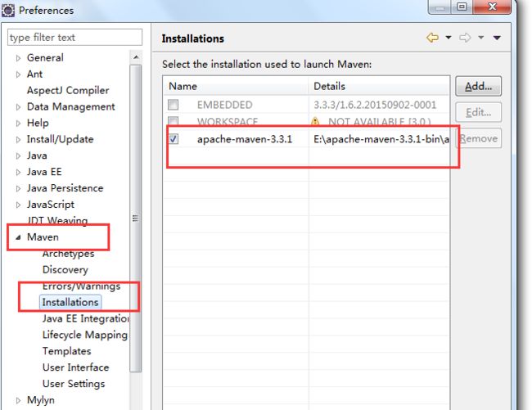Image resolution: width=532 pixels, height=410 pixels.
Task: Click the Name column header
Action: point(236,86)
